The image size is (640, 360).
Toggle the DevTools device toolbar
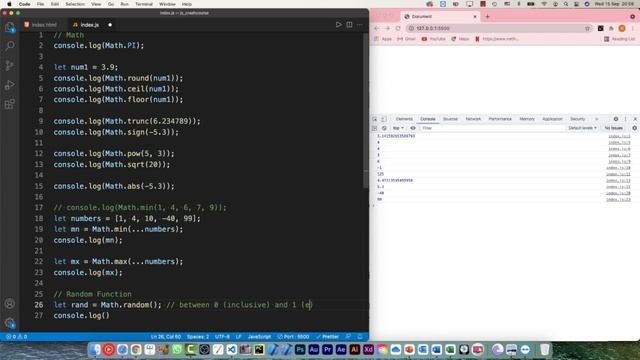[x=384, y=119]
